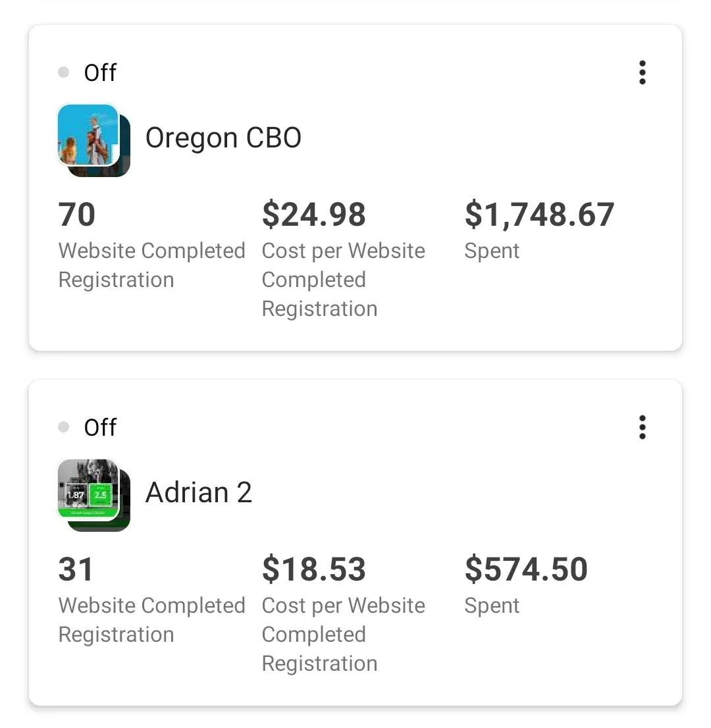
Task: Tap the Spent label under $1,748.67
Action: tap(492, 251)
